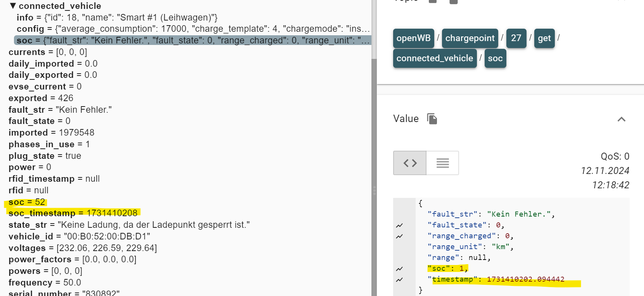644x296 pixels.
Task: Click the chargepoint topic chip
Action: (470, 38)
